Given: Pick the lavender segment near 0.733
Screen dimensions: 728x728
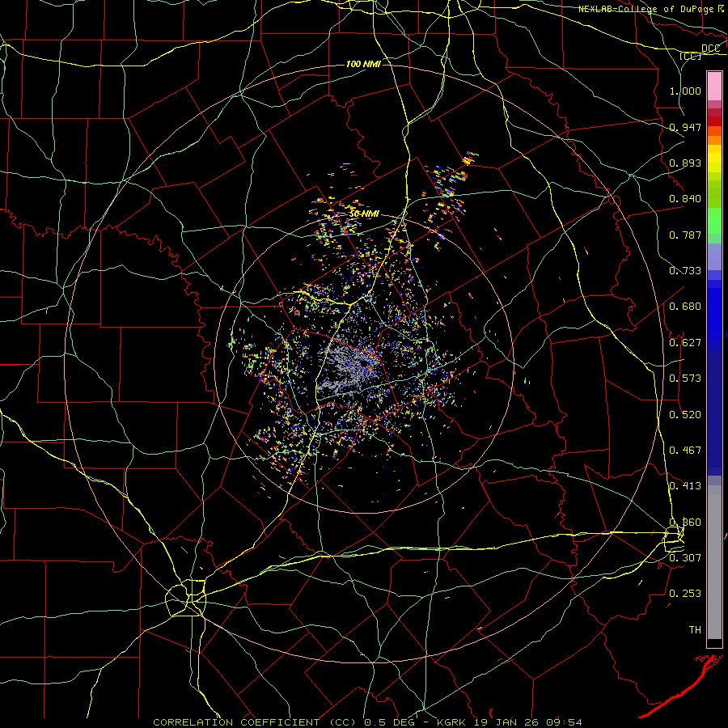Looking at the screenshot, I should pyautogui.click(x=714, y=257).
